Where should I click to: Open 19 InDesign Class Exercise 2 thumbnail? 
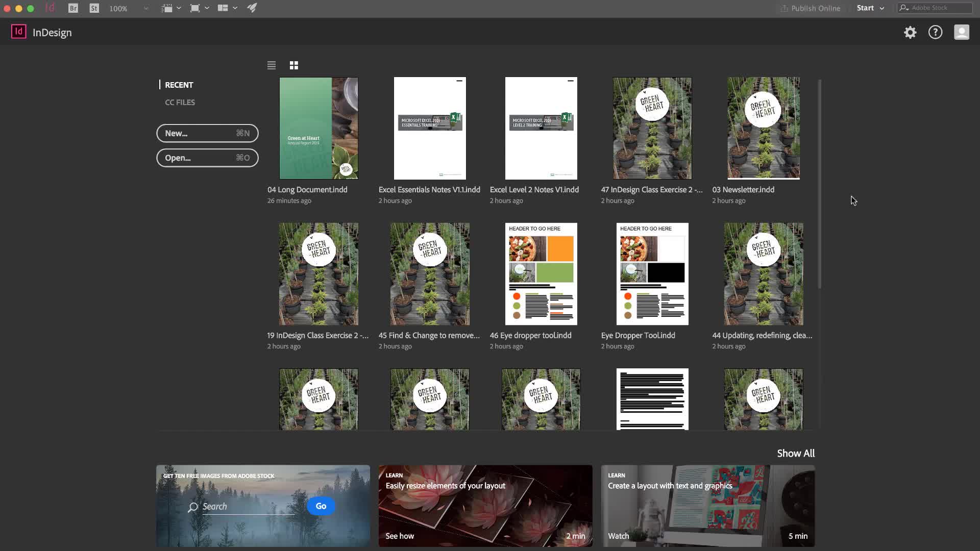pyautogui.click(x=318, y=274)
